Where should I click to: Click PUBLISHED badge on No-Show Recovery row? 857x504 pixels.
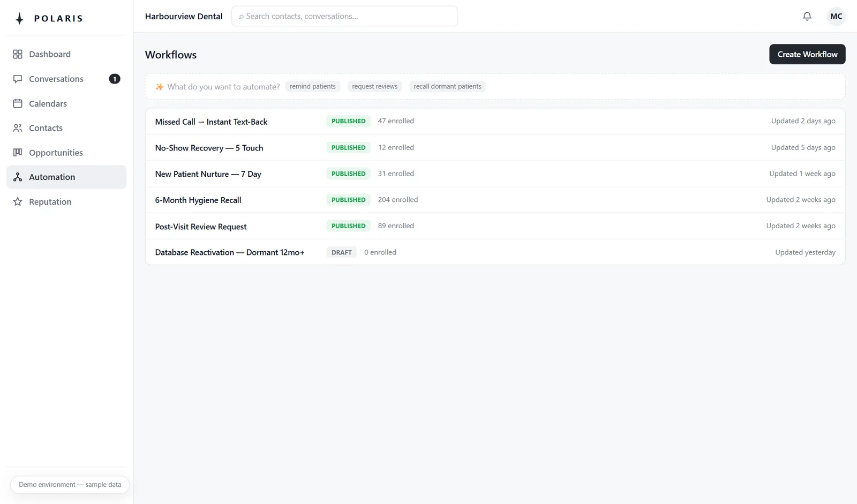coord(348,147)
